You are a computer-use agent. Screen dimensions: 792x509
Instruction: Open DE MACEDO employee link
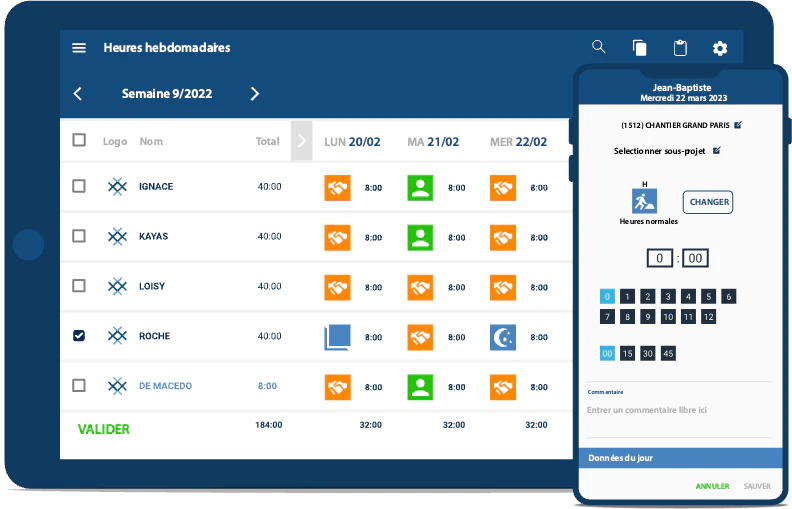165,386
